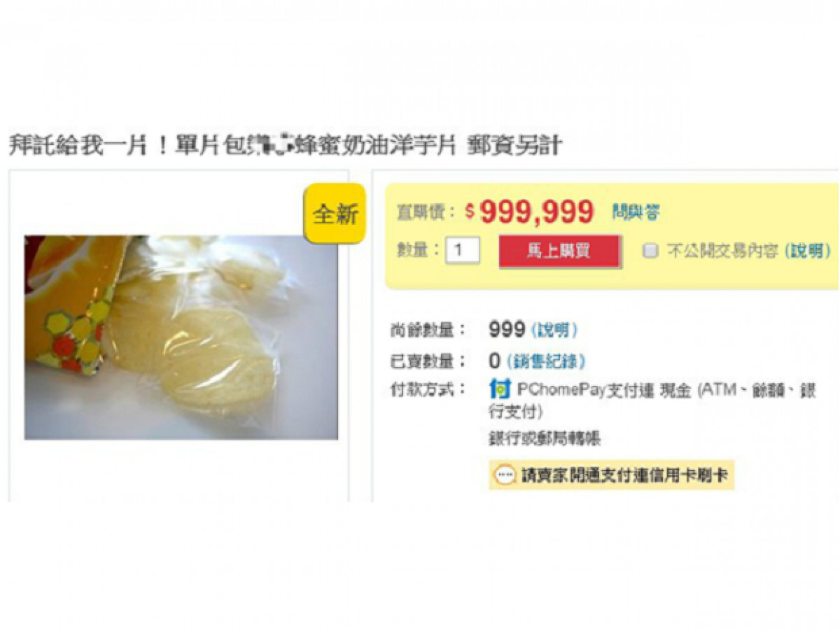
Task: View the 銷售紀錄 sales record link
Action: coord(545,361)
